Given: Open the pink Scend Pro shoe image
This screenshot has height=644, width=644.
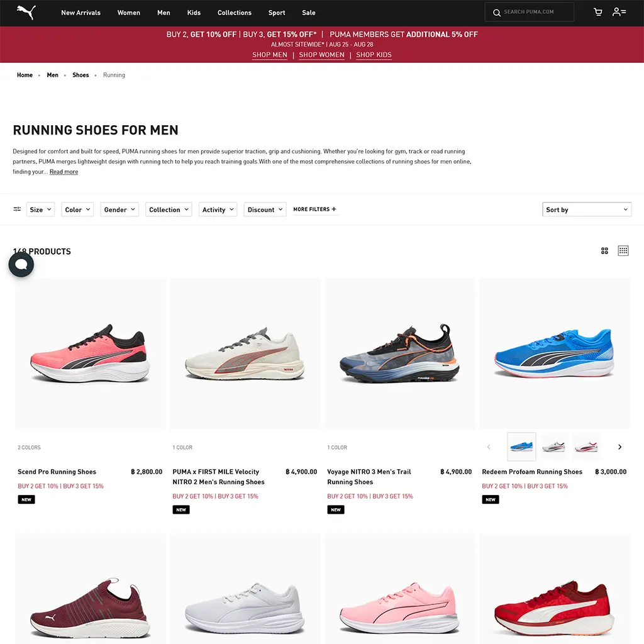Looking at the screenshot, I should point(91,353).
